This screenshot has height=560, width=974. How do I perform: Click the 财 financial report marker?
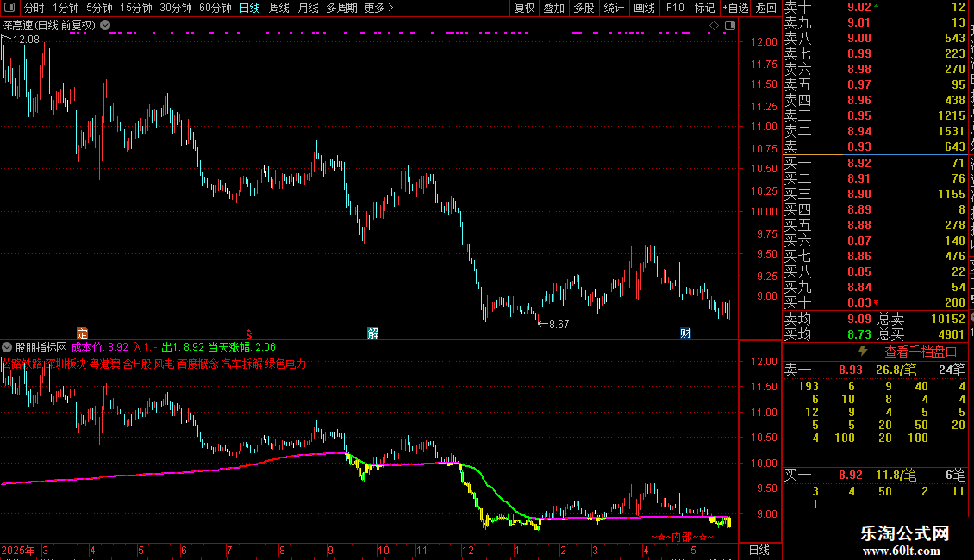coord(685,333)
